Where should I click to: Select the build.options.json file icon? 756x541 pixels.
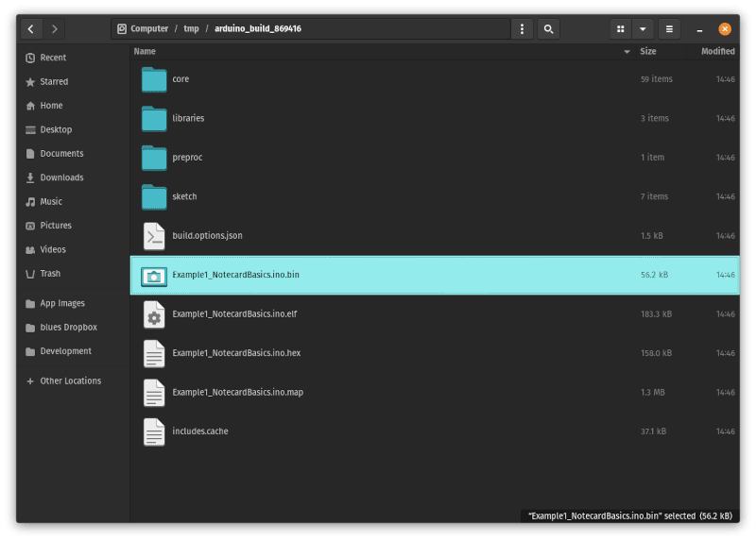(154, 236)
